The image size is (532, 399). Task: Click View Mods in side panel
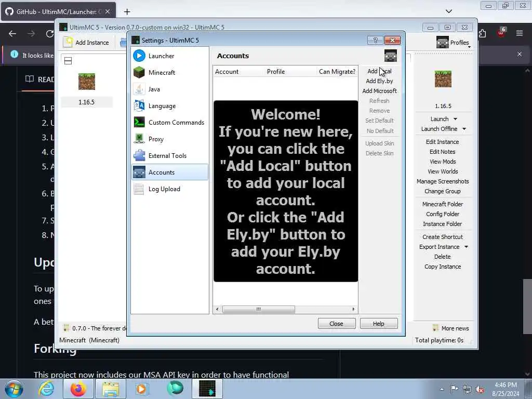[443, 162]
